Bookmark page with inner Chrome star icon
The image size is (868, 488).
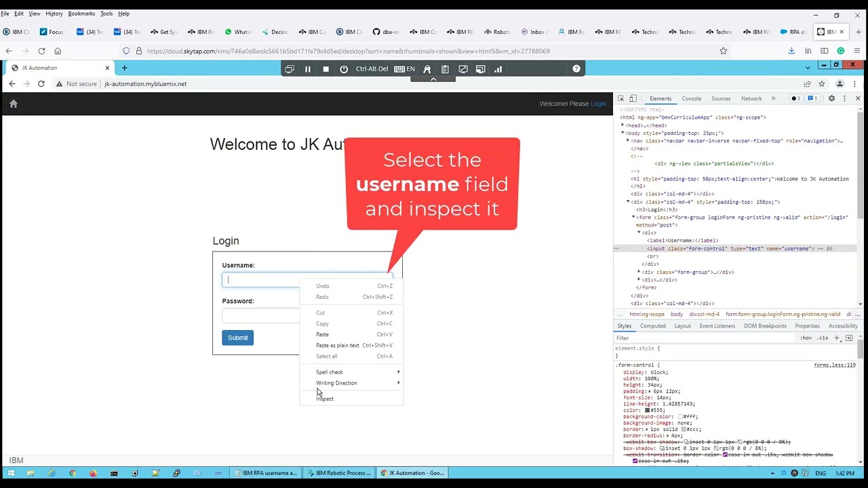point(821,84)
